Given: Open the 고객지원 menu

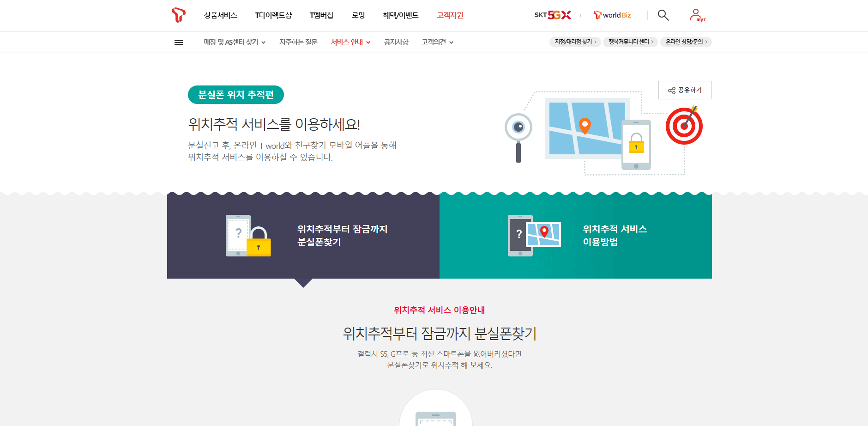Looking at the screenshot, I should coord(450,15).
